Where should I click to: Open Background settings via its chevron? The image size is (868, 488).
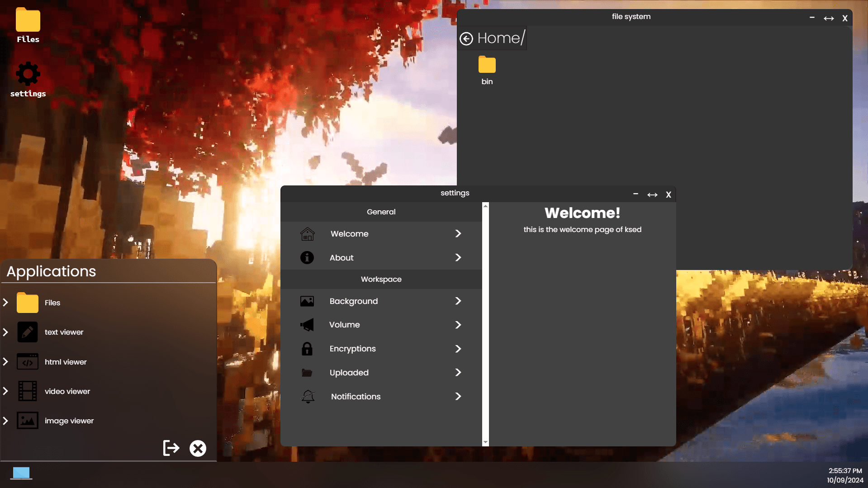458,301
